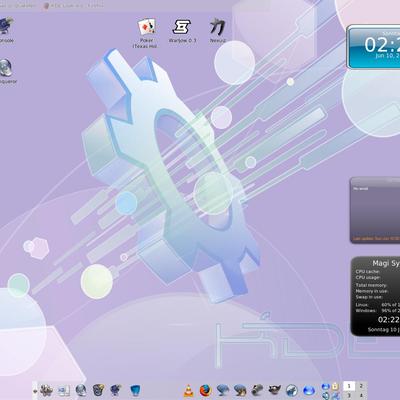Click the 'Total memory:' line in the monitor
The width and height of the screenshot is (400, 400).
[371, 285]
